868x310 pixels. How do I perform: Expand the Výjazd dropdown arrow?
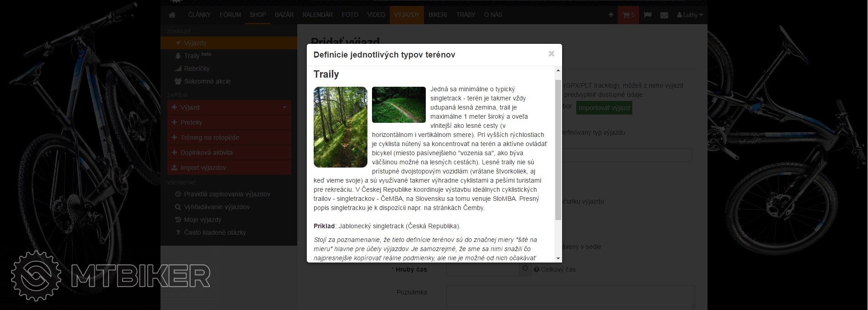tap(284, 107)
